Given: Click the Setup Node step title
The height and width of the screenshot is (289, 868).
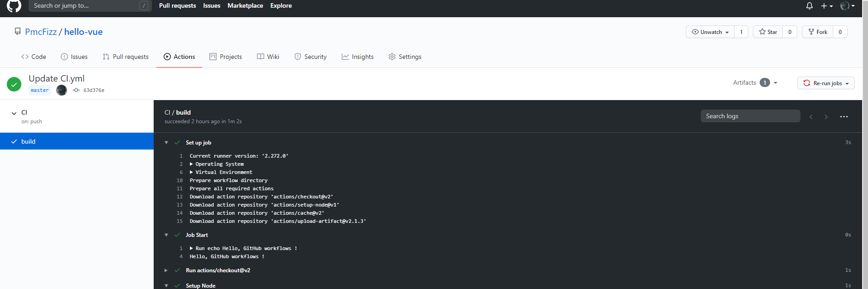Looking at the screenshot, I should tap(200, 286).
